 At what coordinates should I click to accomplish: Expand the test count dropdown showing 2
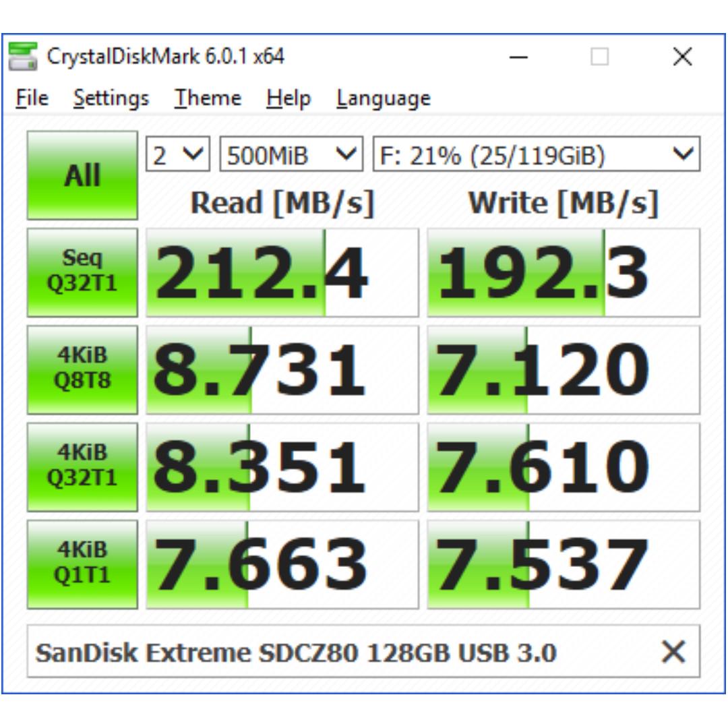click(x=178, y=154)
